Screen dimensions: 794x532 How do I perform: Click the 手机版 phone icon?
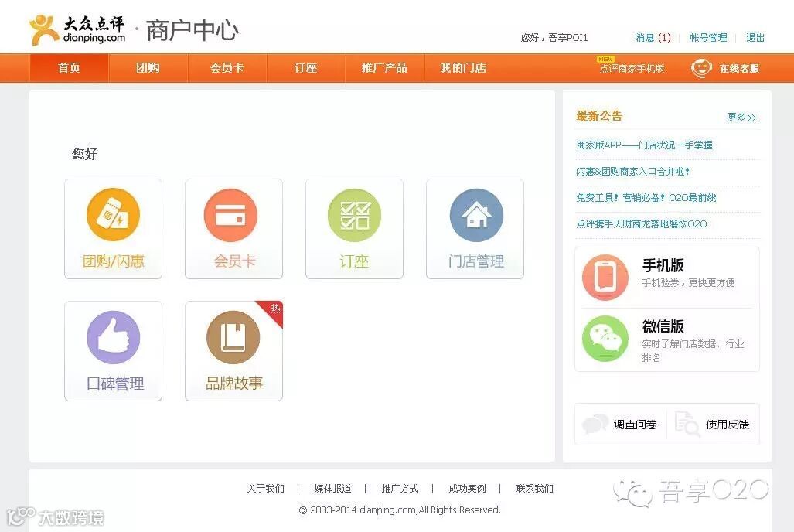pyautogui.click(x=605, y=277)
